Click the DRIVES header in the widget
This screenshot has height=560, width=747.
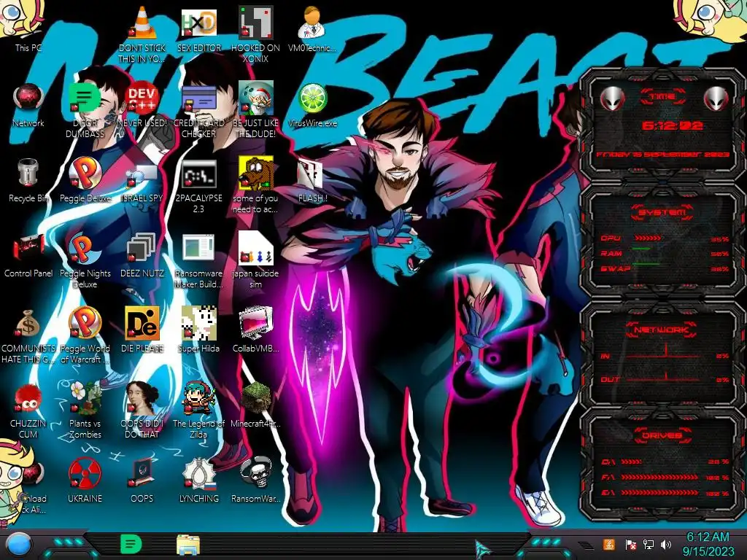(661, 435)
